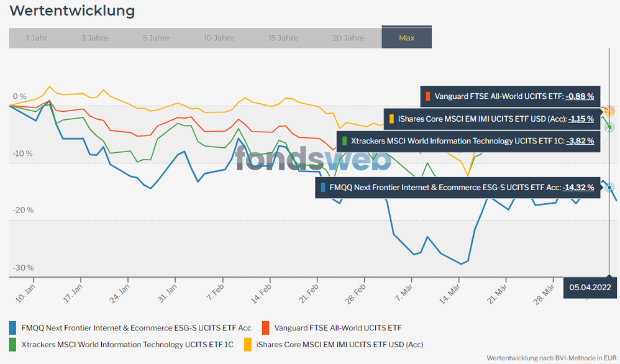
Task: Click the blue FMQQ legend color swatch
Action: click(x=12, y=328)
